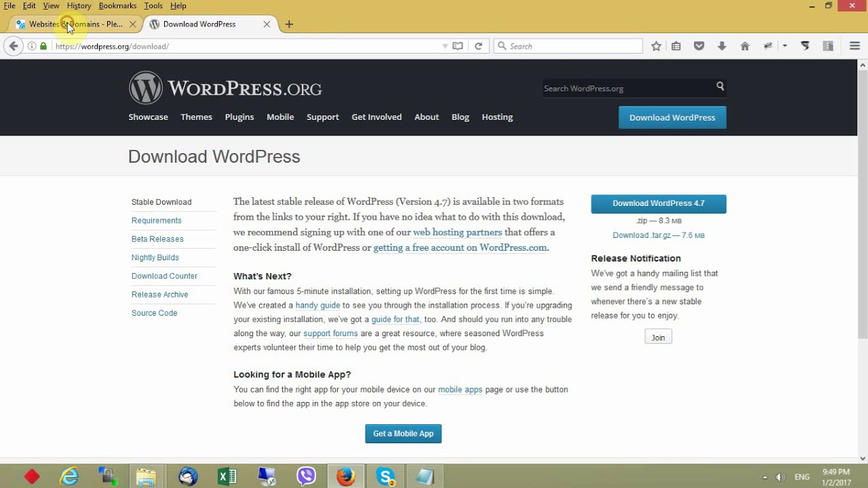
Task: Open the History menu
Action: pyautogui.click(x=79, y=5)
